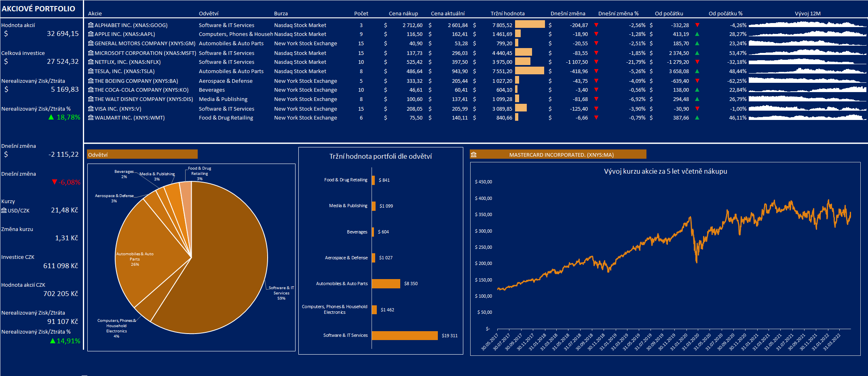Click the stock icon beside TESLA, INC.
This screenshot has width=868, height=376.
click(x=91, y=71)
